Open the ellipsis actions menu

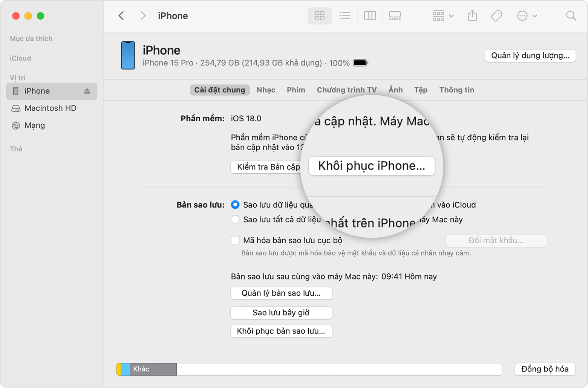coord(527,16)
